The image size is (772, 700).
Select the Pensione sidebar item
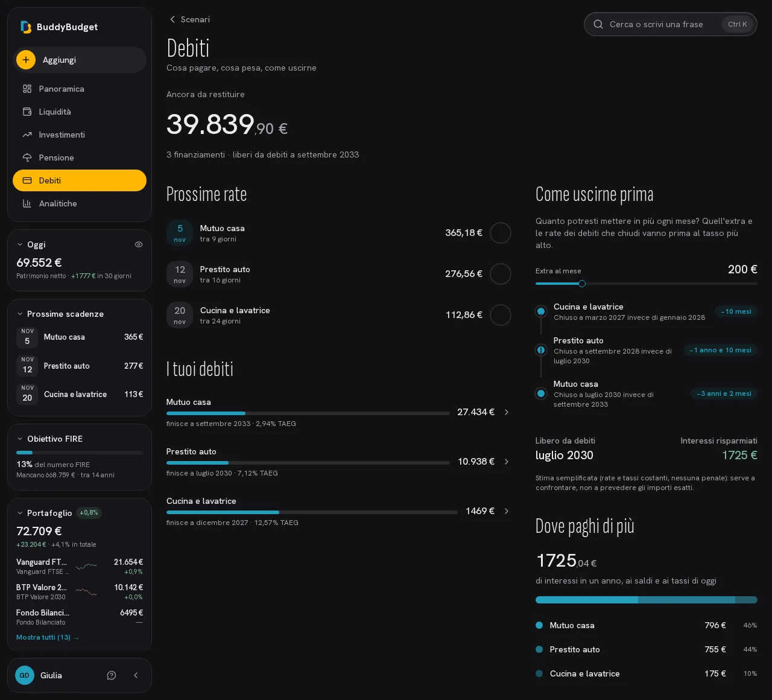[x=80, y=157]
